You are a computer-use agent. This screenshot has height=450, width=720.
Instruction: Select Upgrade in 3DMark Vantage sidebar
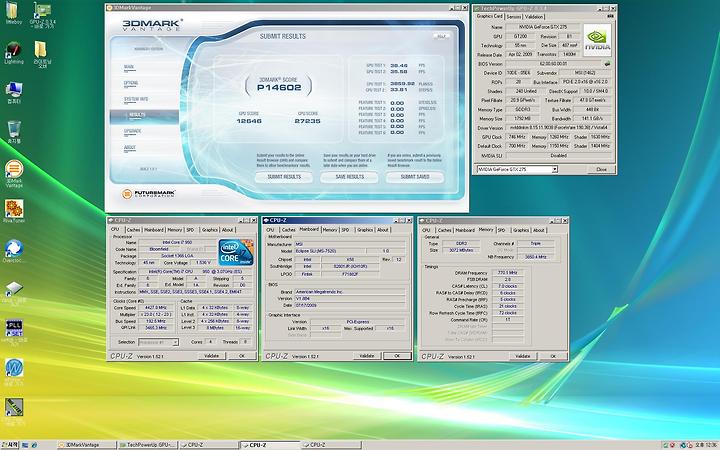pos(132,131)
